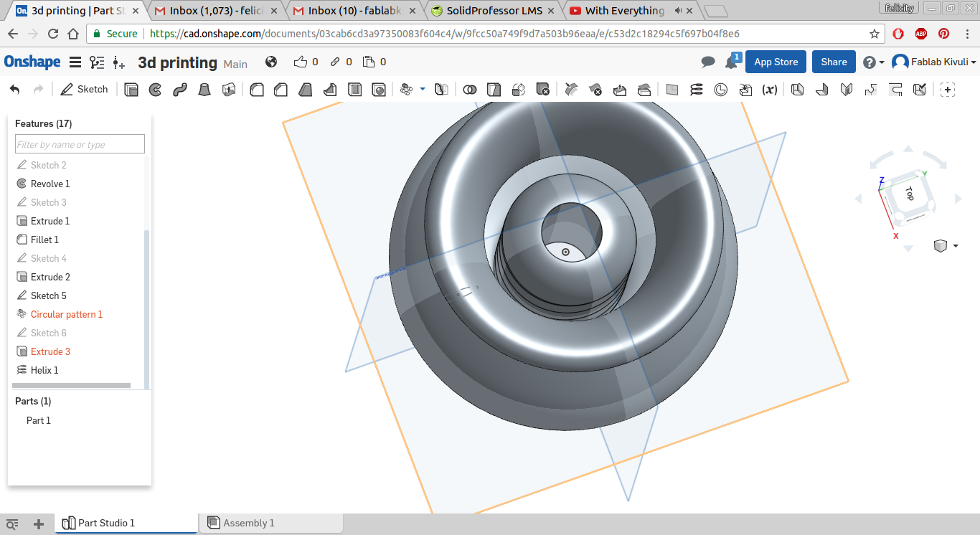Screen dimensions: 980x535
Task: Insert a Derived feature
Action: coord(745,90)
